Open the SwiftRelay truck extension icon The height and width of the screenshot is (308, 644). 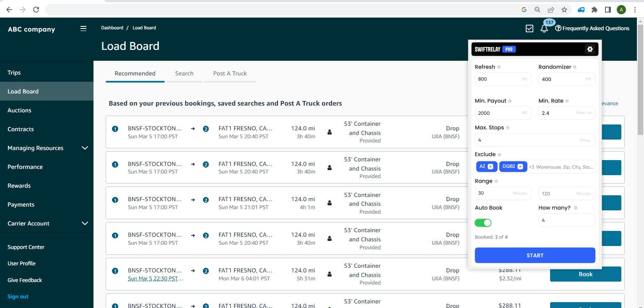coord(581,10)
